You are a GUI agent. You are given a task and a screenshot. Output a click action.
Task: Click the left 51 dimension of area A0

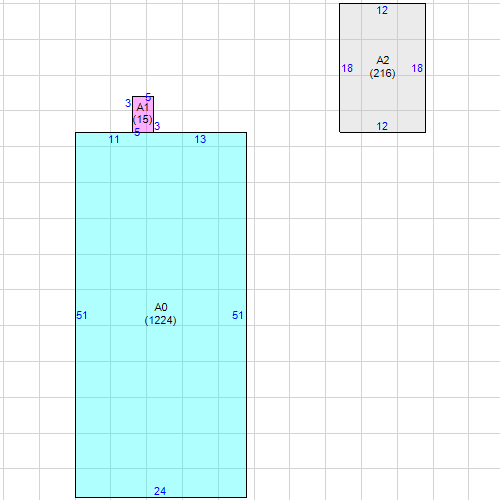pos(82,315)
